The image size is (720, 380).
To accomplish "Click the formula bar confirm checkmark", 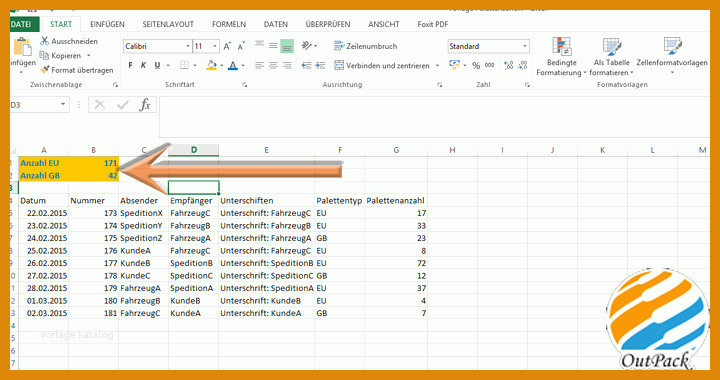I will pos(123,105).
